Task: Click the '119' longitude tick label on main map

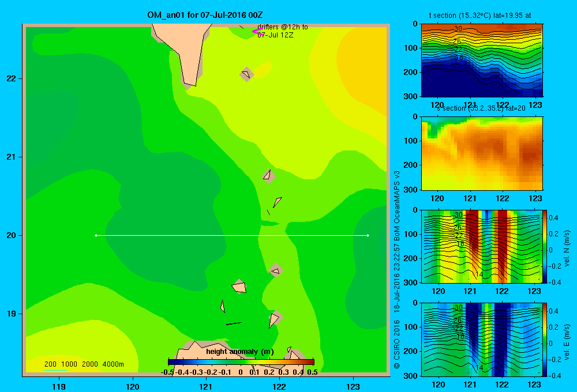Action: pos(59,386)
